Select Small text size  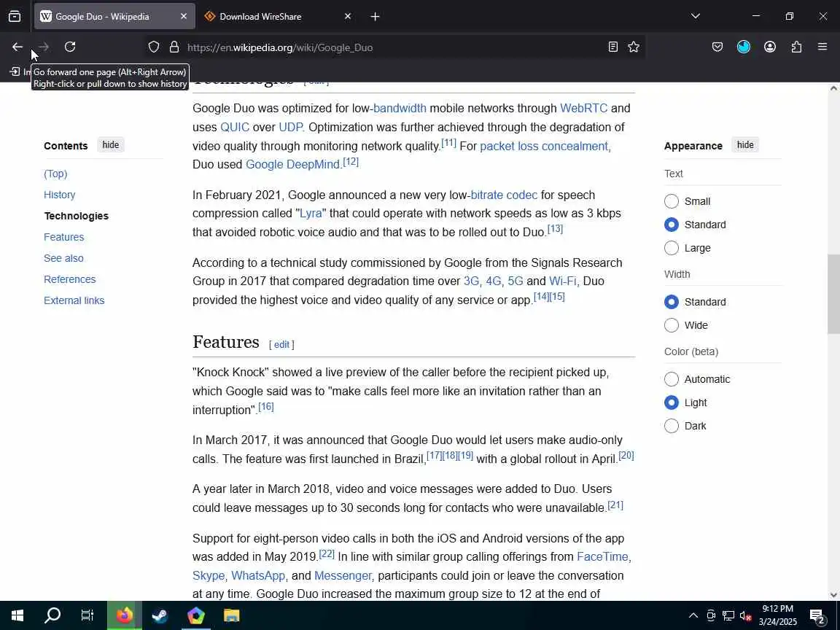(672, 201)
